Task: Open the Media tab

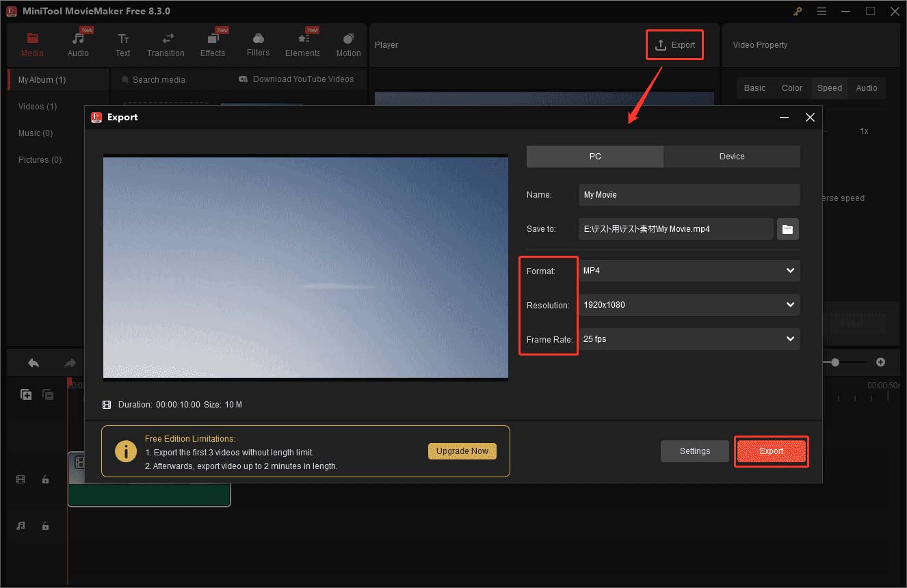Action: pos(32,45)
